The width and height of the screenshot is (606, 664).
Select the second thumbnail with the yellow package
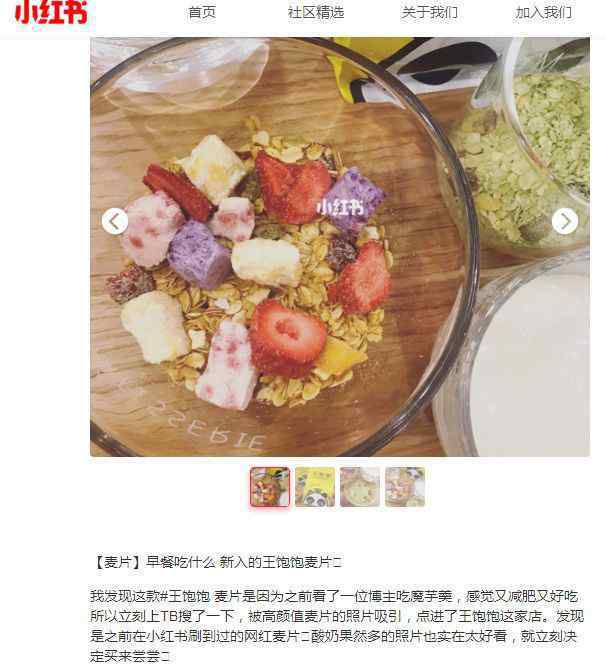315,487
